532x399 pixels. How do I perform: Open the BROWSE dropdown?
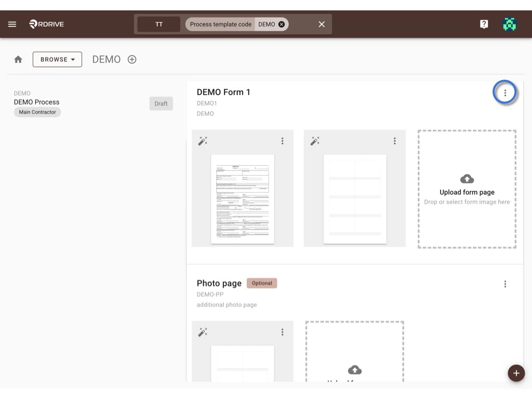click(57, 59)
